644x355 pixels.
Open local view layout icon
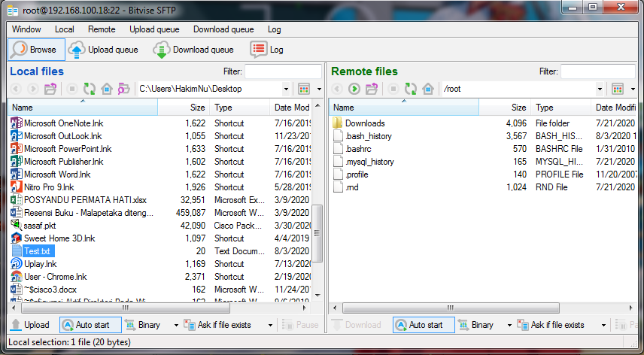tap(304, 89)
